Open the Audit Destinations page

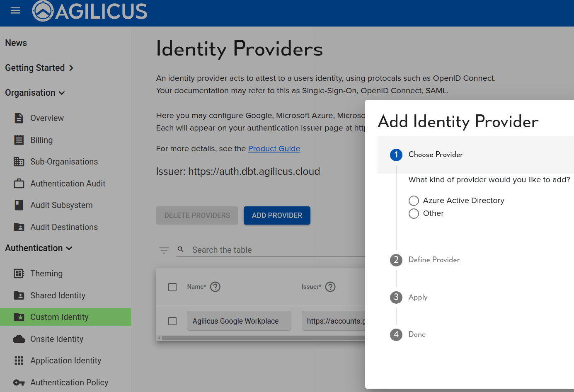point(63,227)
